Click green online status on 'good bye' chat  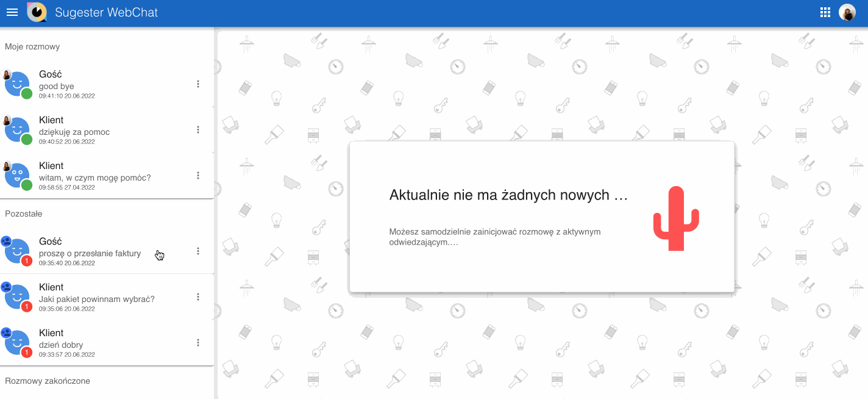coord(27,94)
